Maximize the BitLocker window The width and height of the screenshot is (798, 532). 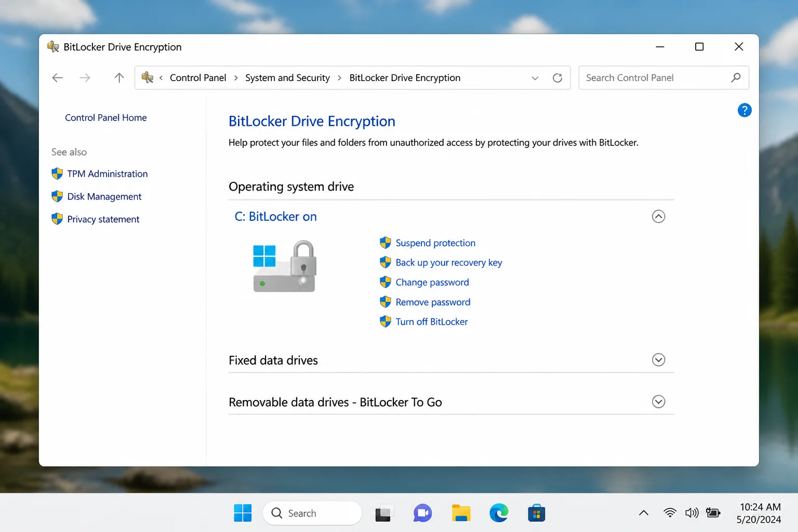[699, 47]
